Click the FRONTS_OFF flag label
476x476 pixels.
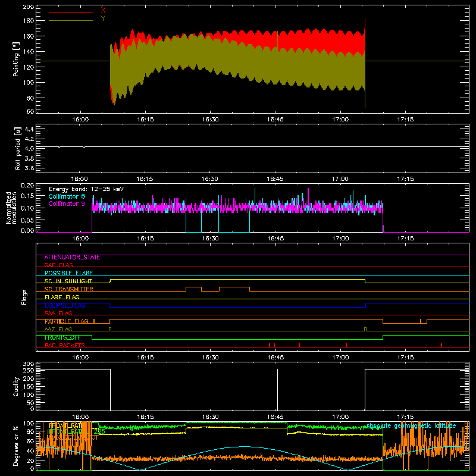(62, 337)
